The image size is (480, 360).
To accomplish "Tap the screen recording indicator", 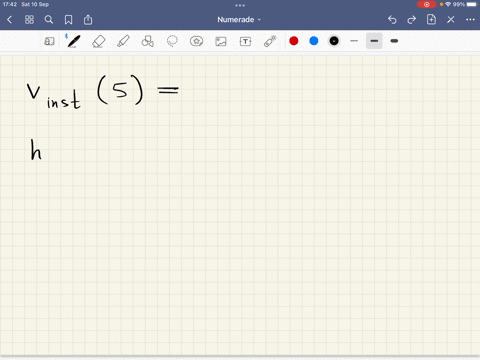I will (x=426, y=4).
